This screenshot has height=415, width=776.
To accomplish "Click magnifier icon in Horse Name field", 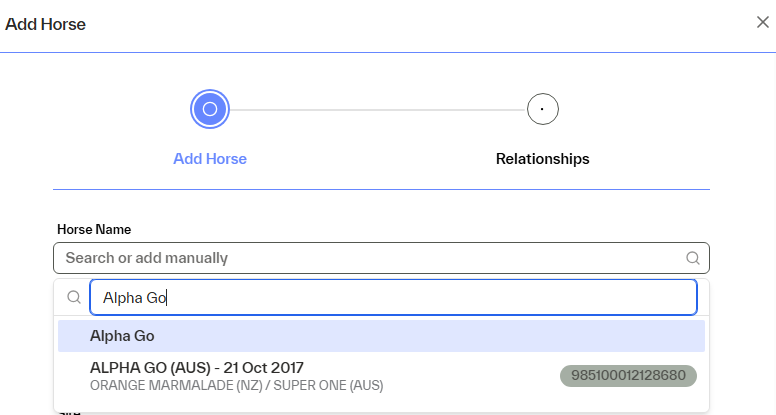I will tap(693, 258).
